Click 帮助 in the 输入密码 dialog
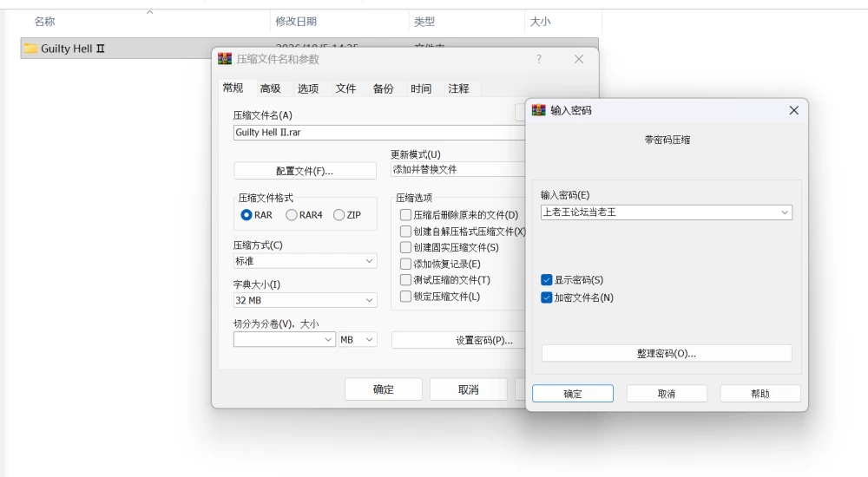The width and height of the screenshot is (868, 477). [760, 394]
